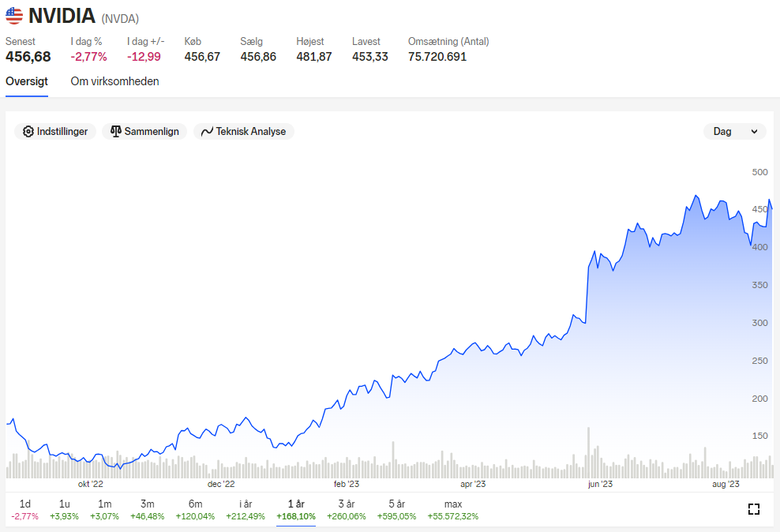Select the max time range

452,510
